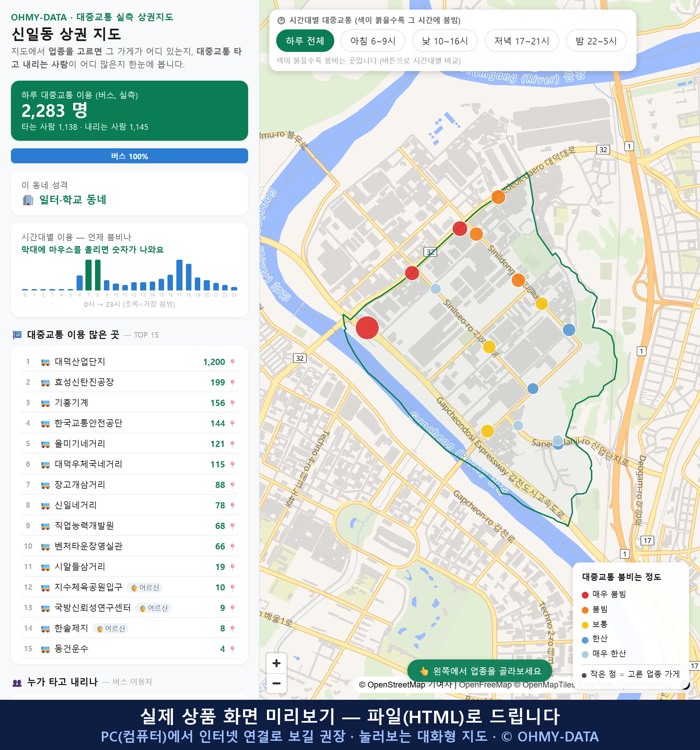Click the clock icon beside 시간대별 대중교통
Viewport: 700px width, 750px height.
(281, 21)
